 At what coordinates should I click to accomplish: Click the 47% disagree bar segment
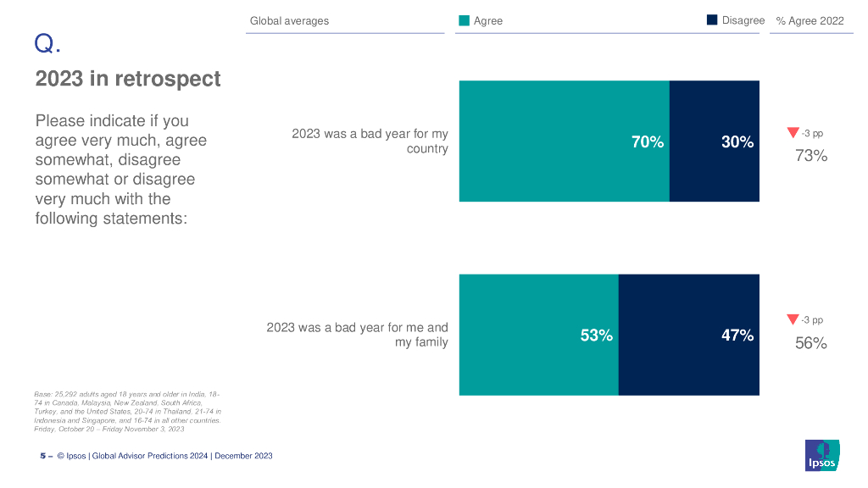click(689, 335)
